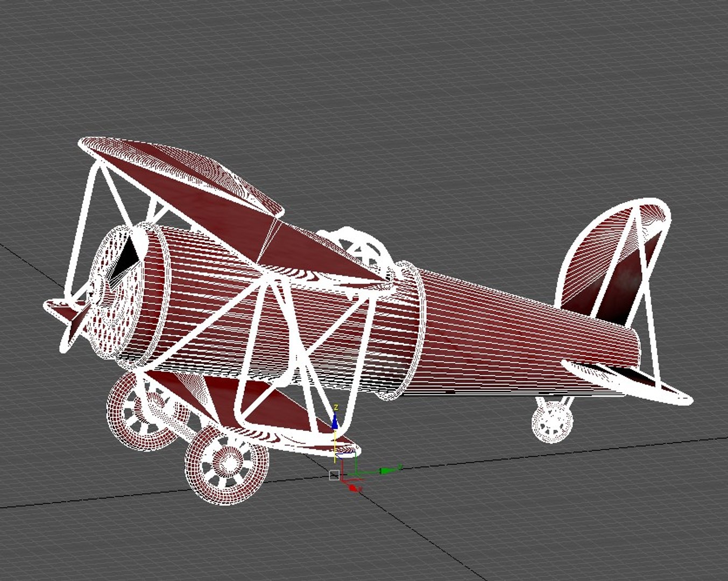Screen dimensions: 728x581
Task: Click the gray pivot square beside the gizmo
Action: pyautogui.click(x=334, y=476)
